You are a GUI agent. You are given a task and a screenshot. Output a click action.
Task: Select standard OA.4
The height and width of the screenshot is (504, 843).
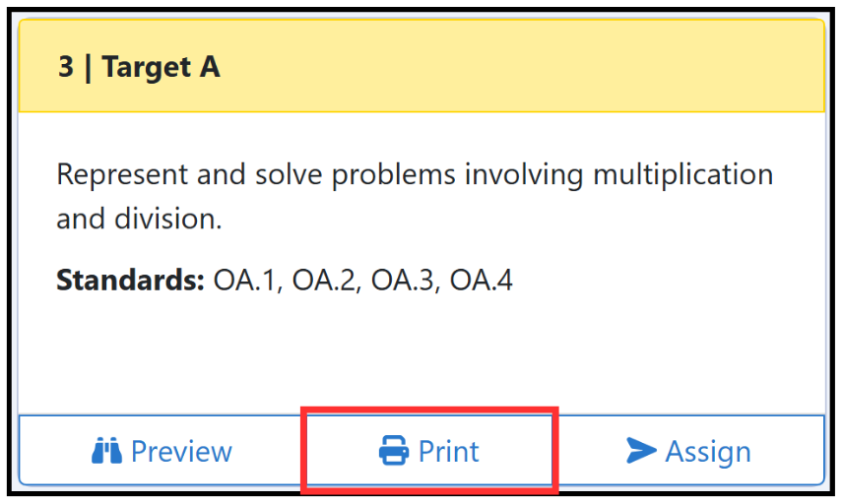click(x=482, y=281)
